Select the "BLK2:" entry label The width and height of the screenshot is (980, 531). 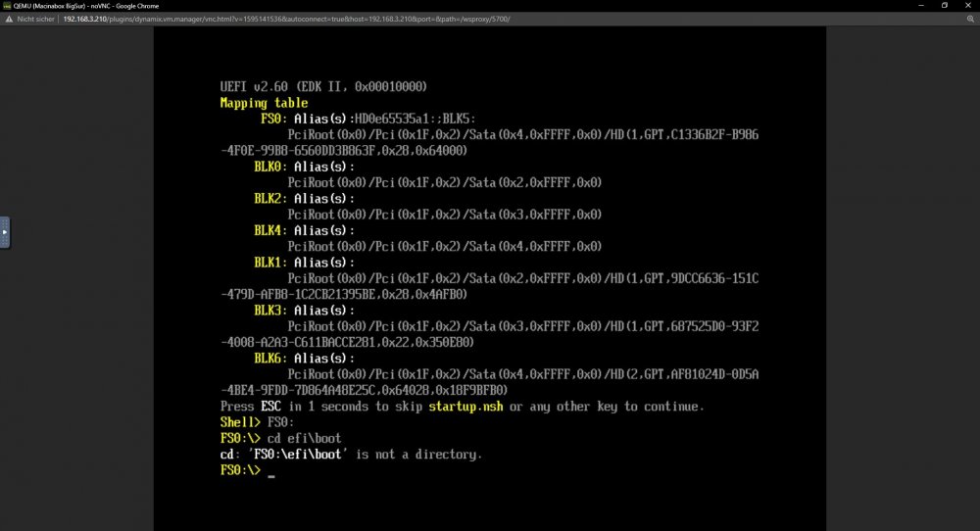coord(270,198)
